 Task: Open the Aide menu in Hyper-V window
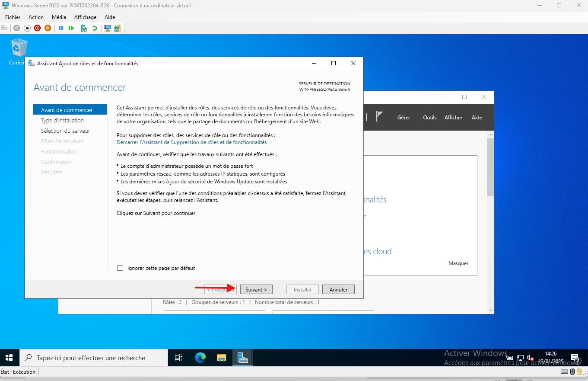pos(110,17)
